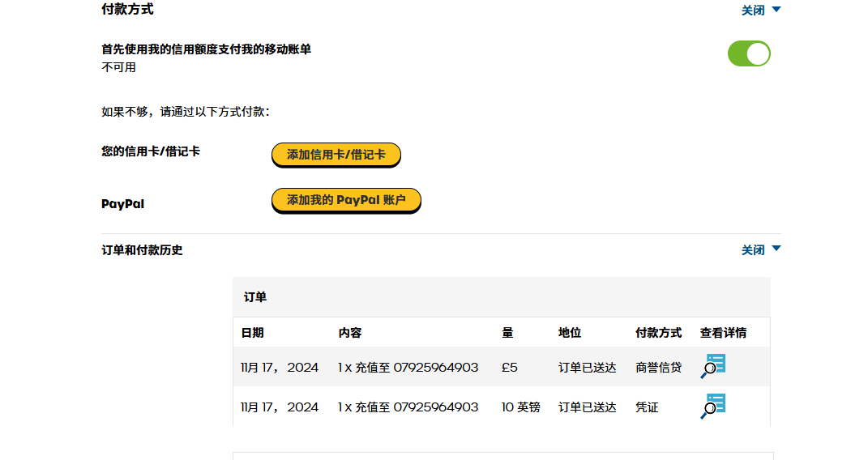Image resolution: width=868 pixels, height=460 pixels.
Task: Click the 订单 table title bar
Action: [x=501, y=297]
